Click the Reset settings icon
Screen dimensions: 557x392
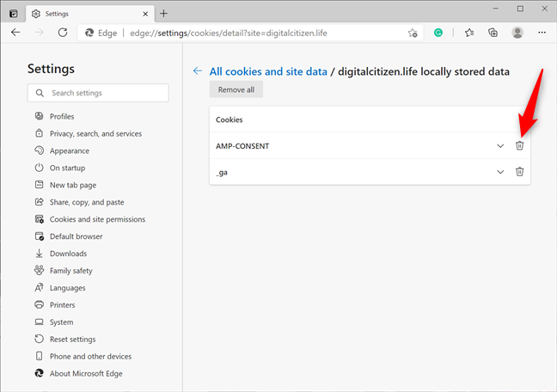pyautogui.click(x=39, y=339)
